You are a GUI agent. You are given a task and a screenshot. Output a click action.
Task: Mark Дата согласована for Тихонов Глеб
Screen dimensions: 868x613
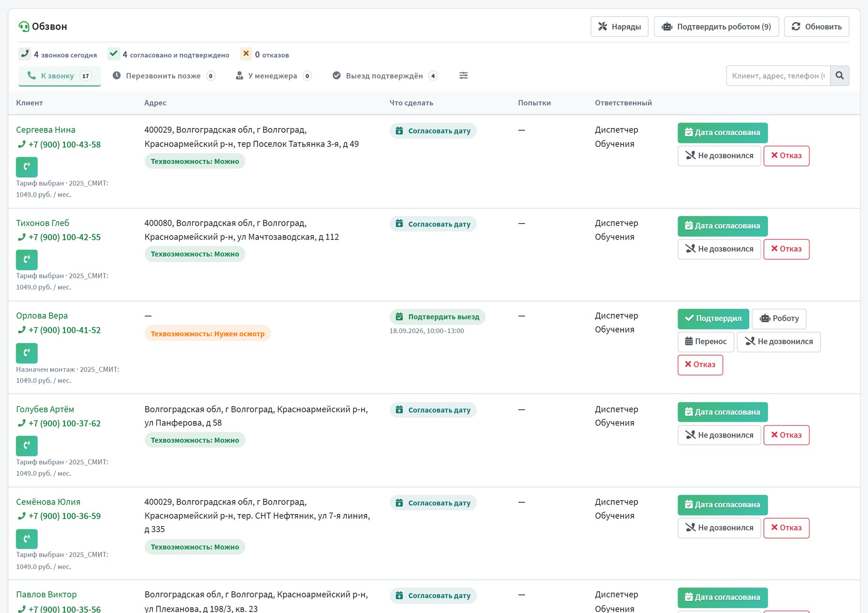[723, 226]
